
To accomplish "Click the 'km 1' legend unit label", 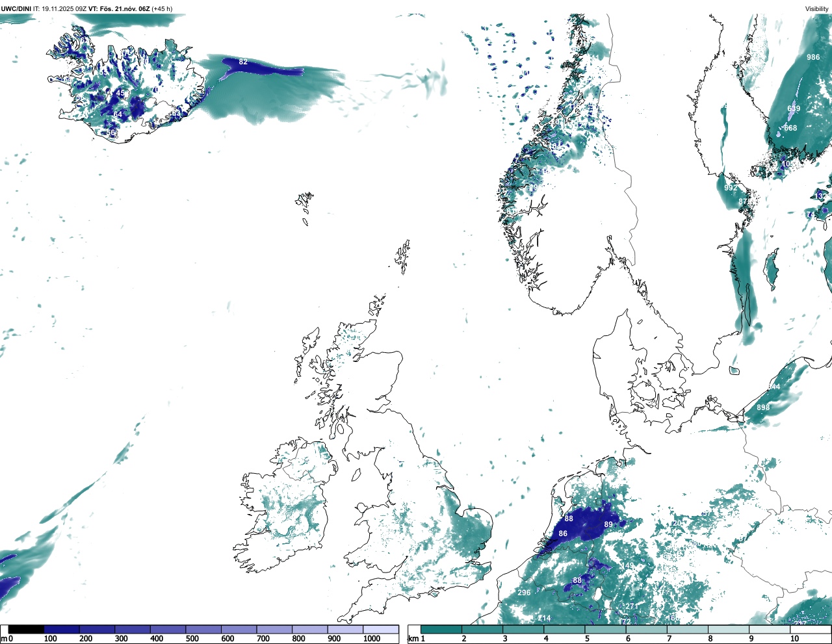I will tap(417, 639).
